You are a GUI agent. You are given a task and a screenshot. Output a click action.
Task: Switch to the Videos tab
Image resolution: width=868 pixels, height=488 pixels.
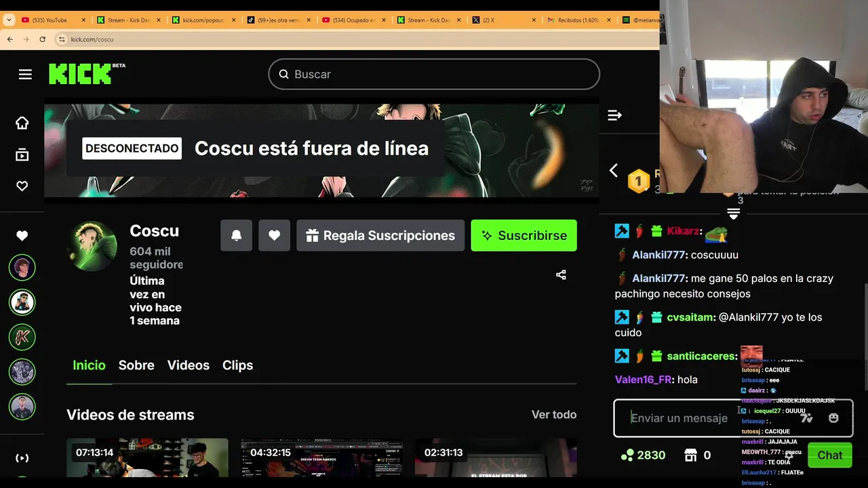189,365
